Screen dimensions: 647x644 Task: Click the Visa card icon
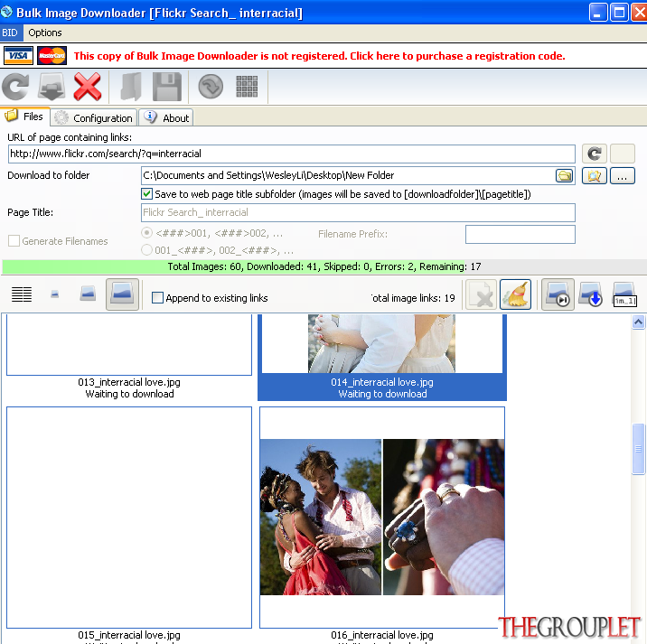(x=18, y=56)
